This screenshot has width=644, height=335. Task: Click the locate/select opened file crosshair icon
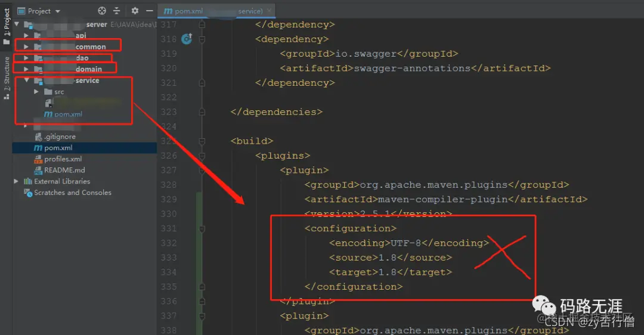coord(102,11)
